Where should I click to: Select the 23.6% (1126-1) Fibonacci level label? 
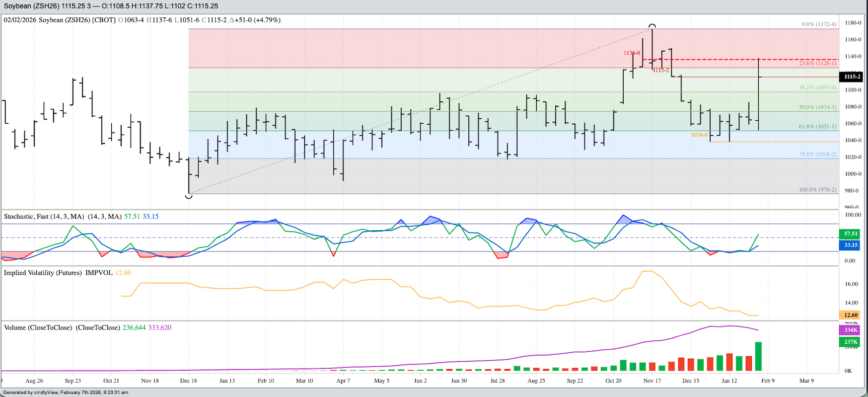(817, 64)
